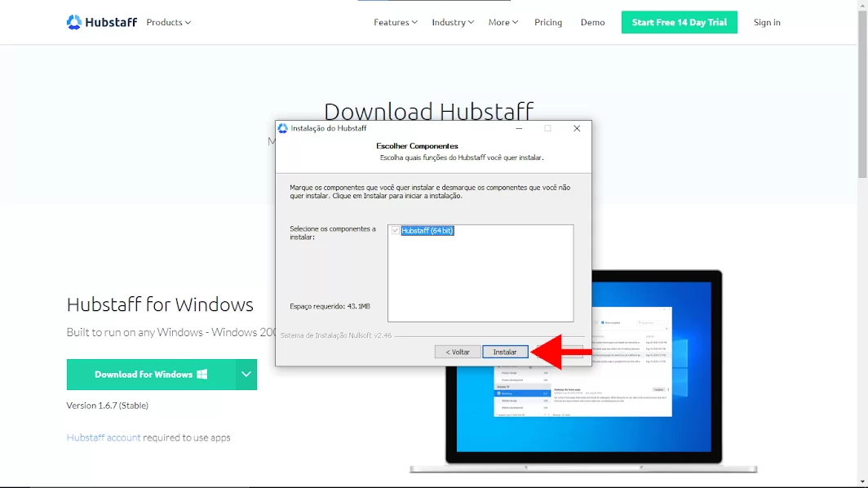The height and width of the screenshot is (488, 868).
Task: Click the Hubstaff logo in the header
Action: pos(102,22)
